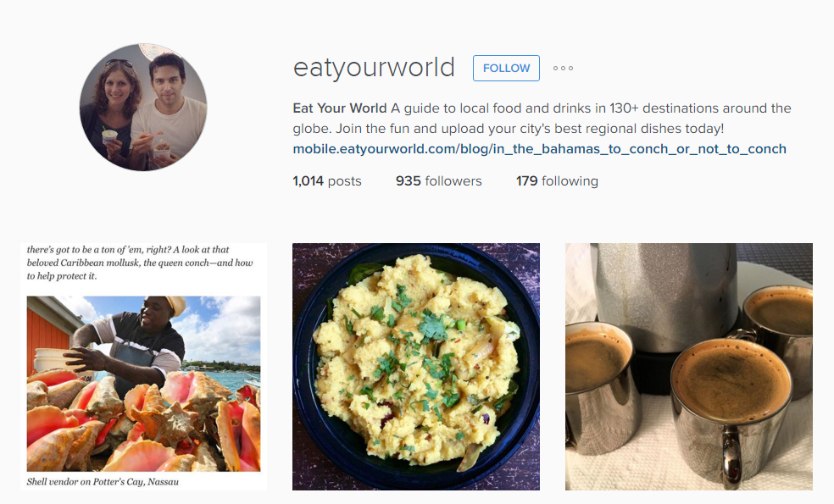Viewport: 834px width, 504px height.
Task: Click the queen conch article text
Action: point(140,263)
